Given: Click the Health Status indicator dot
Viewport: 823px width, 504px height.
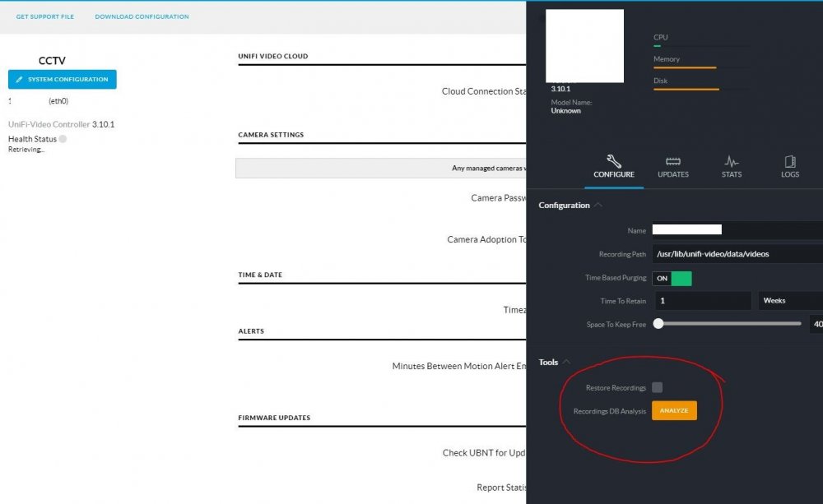Looking at the screenshot, I should coord(63,139).
